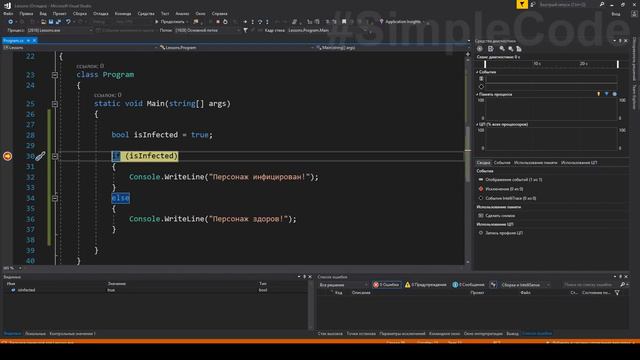Screen dimensions: 640x360
Task: Open the Справка menu
Action: click(x=220, y=13)
